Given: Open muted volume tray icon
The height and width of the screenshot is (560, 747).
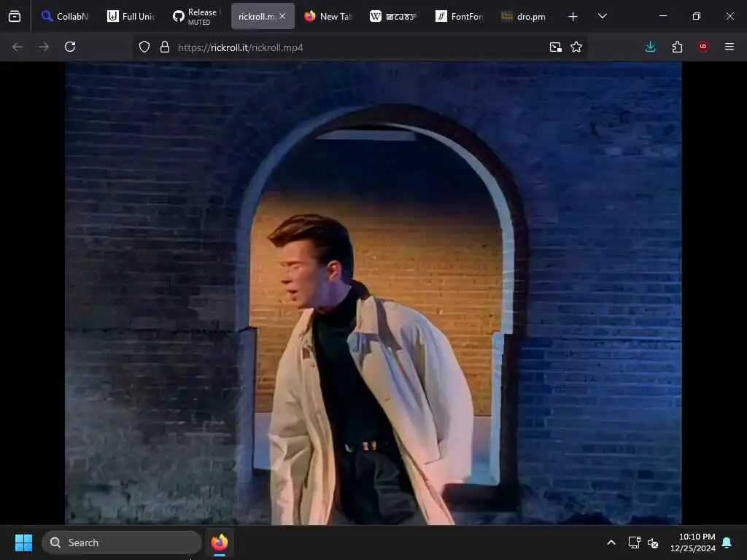Looking at the screenshot, I should click(x=653, y=542).
